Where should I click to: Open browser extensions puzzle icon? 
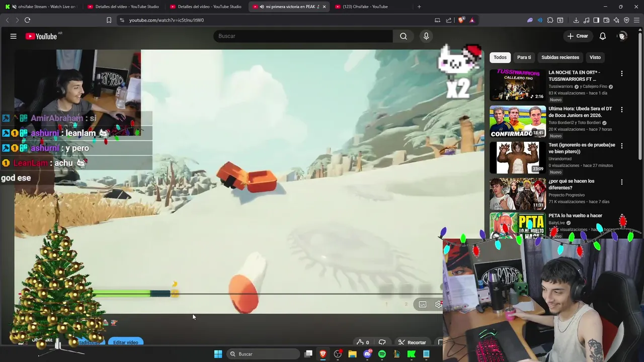[x=550, y=20]
